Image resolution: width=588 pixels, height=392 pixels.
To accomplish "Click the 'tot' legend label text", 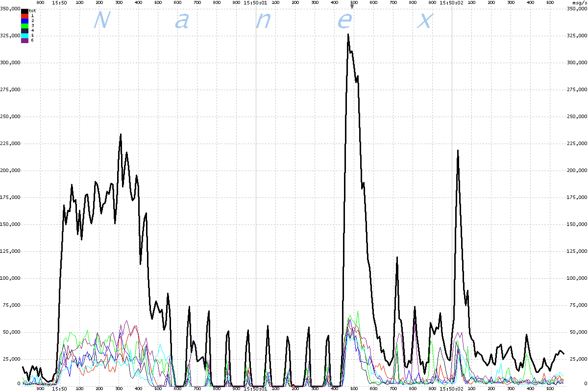I will (x=33, y=11).
